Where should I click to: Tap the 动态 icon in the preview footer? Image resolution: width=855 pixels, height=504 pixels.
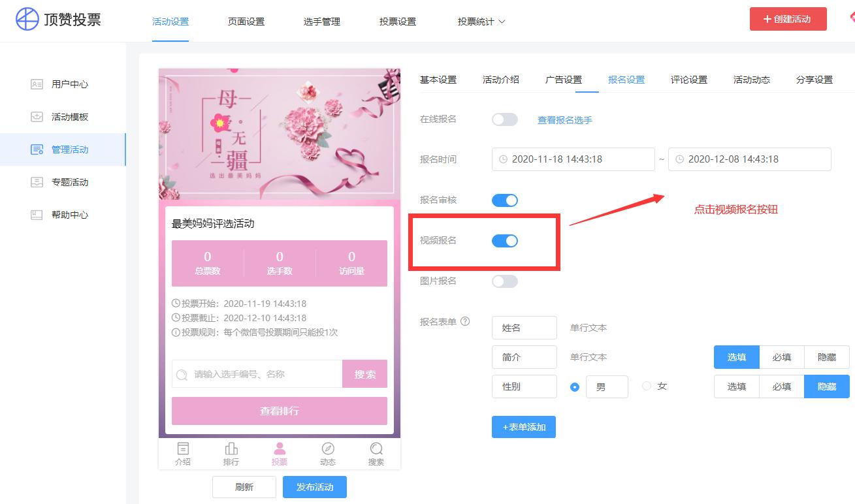click(328, 449)
